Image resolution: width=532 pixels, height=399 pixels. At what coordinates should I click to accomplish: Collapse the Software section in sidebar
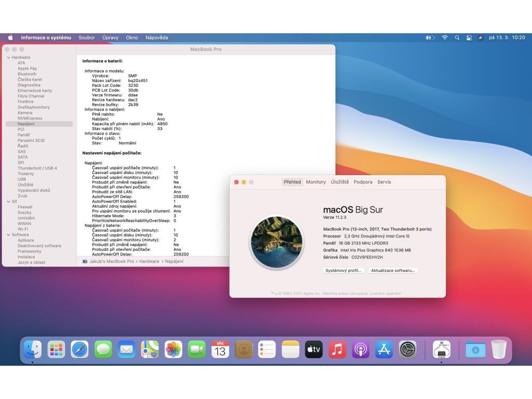pos(8,235)
